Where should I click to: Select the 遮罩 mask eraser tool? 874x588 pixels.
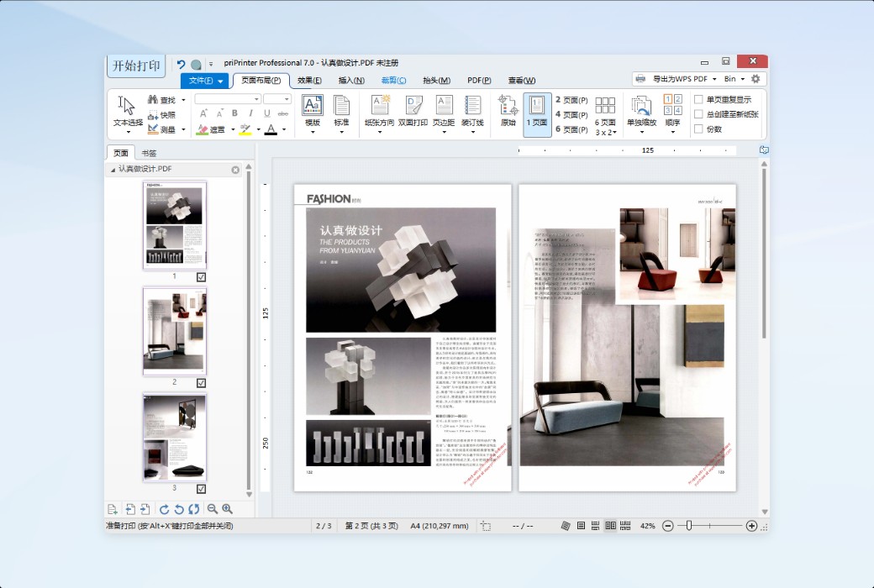[211, 129]
